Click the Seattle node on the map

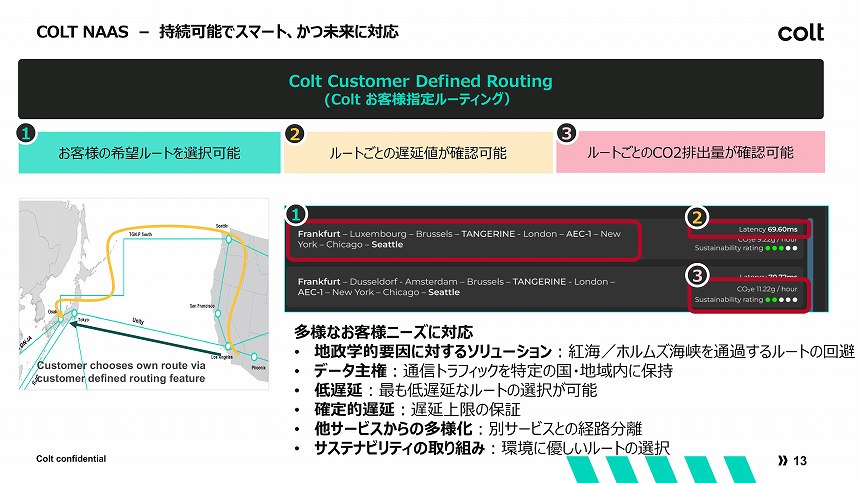(229, 239)
